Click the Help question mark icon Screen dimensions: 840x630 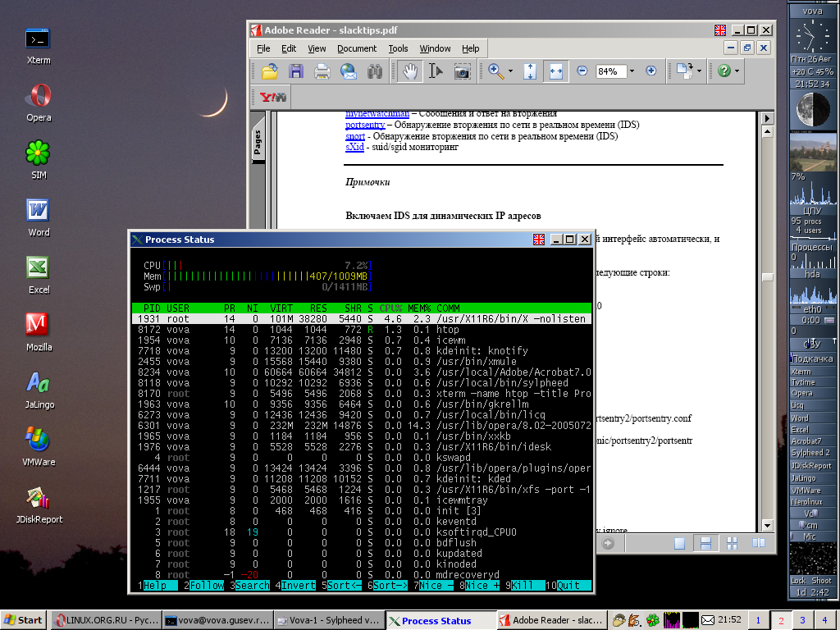(x=724, y=71)
